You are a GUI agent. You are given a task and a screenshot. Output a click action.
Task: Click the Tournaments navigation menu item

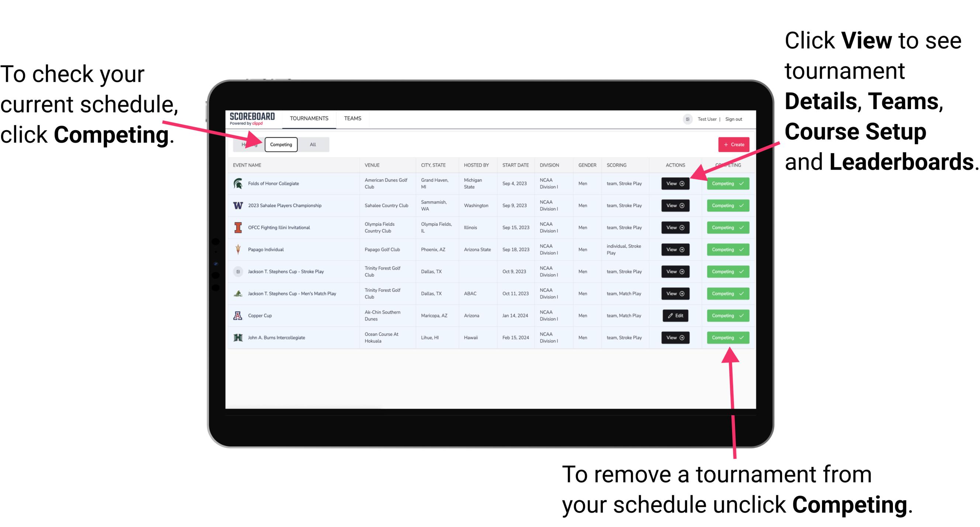(309, 119)
